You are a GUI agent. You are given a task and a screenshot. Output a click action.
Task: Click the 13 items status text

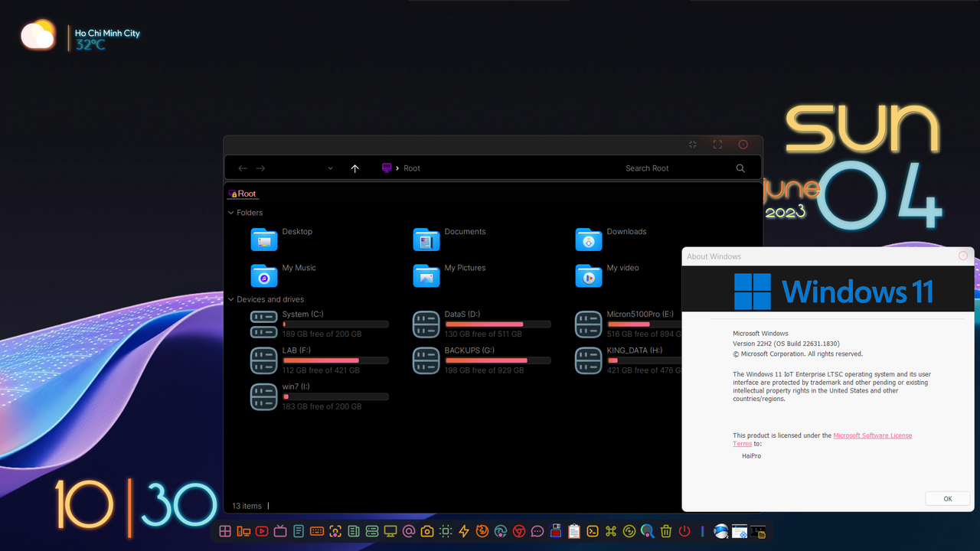[247, 506]
